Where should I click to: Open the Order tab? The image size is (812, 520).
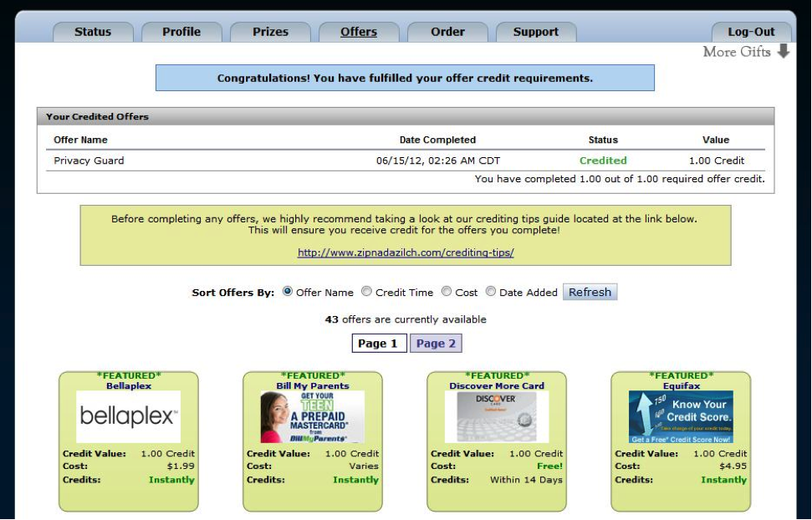point(447,32)
